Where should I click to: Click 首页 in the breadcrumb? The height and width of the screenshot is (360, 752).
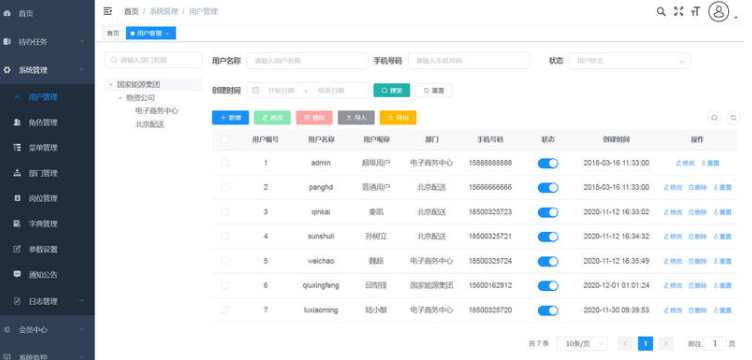(131, 12)
